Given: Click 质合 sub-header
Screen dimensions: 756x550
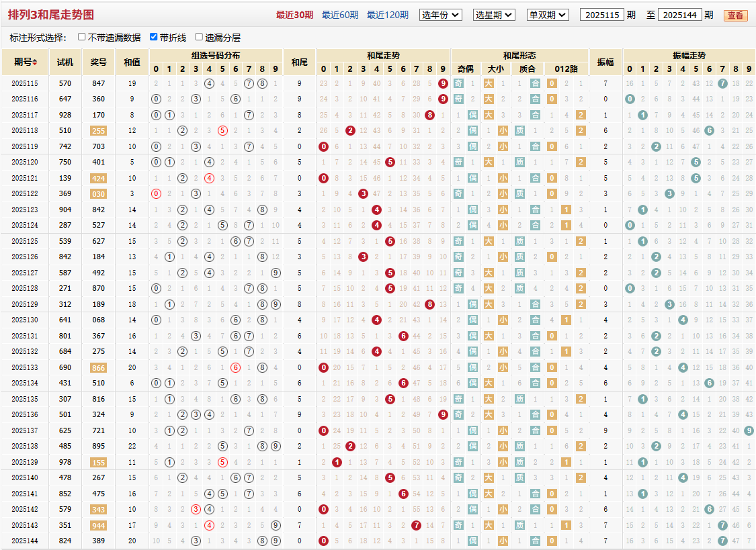Looking at the screenshot, I should 528,69.
